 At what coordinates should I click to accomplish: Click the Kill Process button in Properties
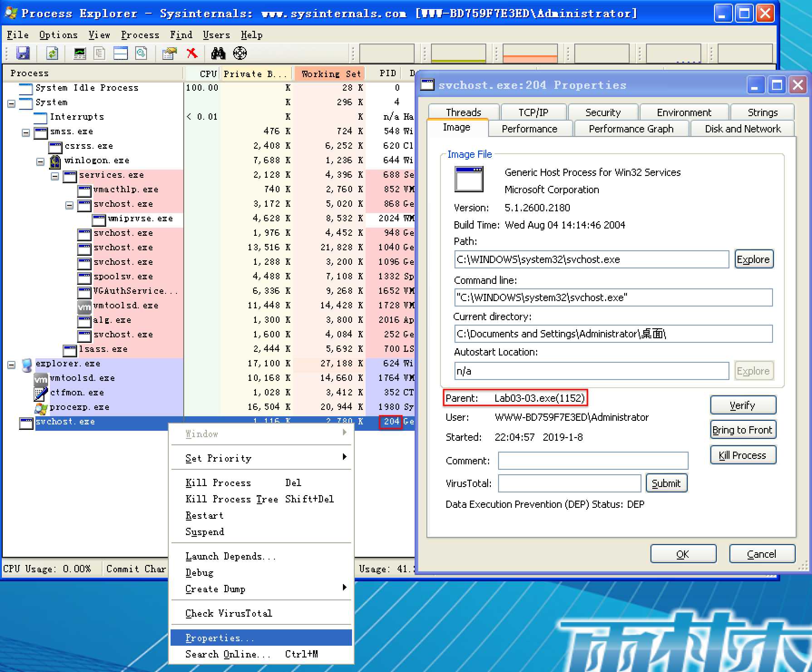tap(743, 455)
